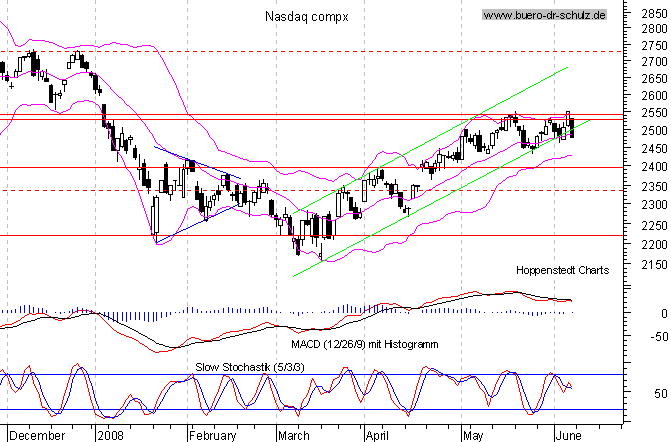
Task: Click the 2300 price axis value
Action: tap(654, 205)
